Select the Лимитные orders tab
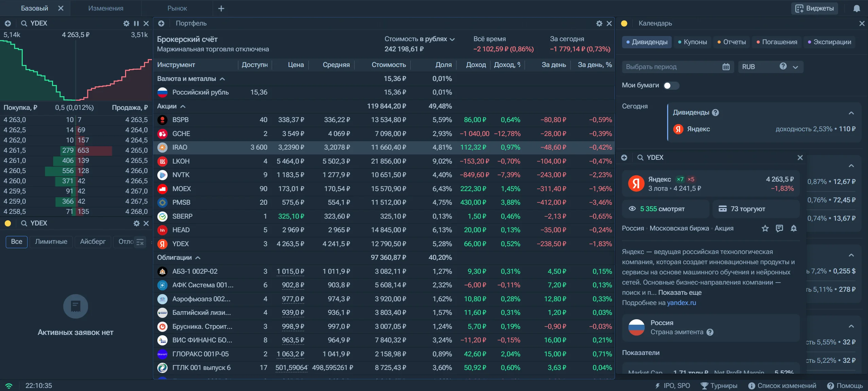 coord(51,242)
